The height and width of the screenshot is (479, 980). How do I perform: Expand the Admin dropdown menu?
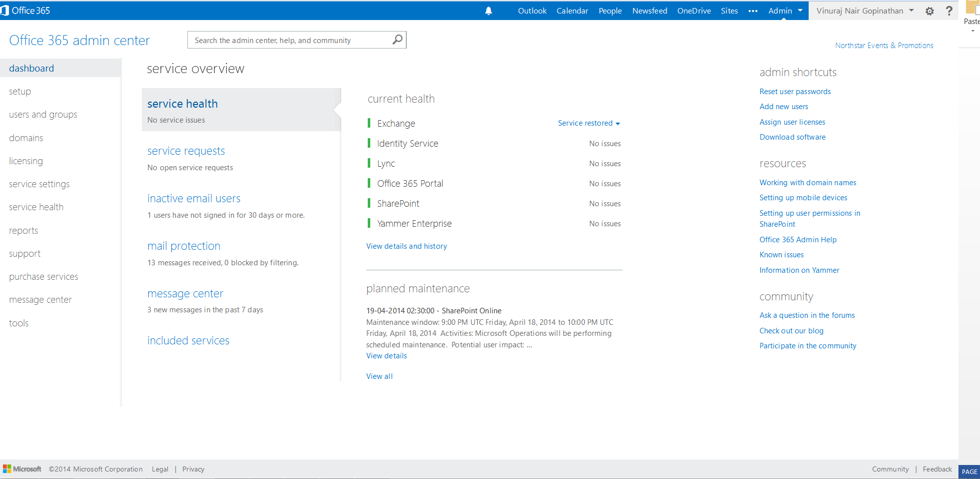[x=785, y=11]
